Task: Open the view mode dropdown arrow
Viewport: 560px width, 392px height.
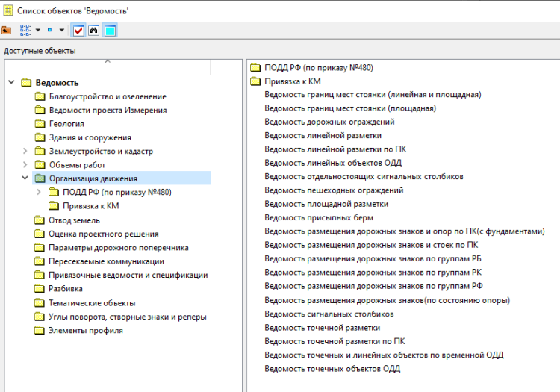Action: [x=37, y=31]
